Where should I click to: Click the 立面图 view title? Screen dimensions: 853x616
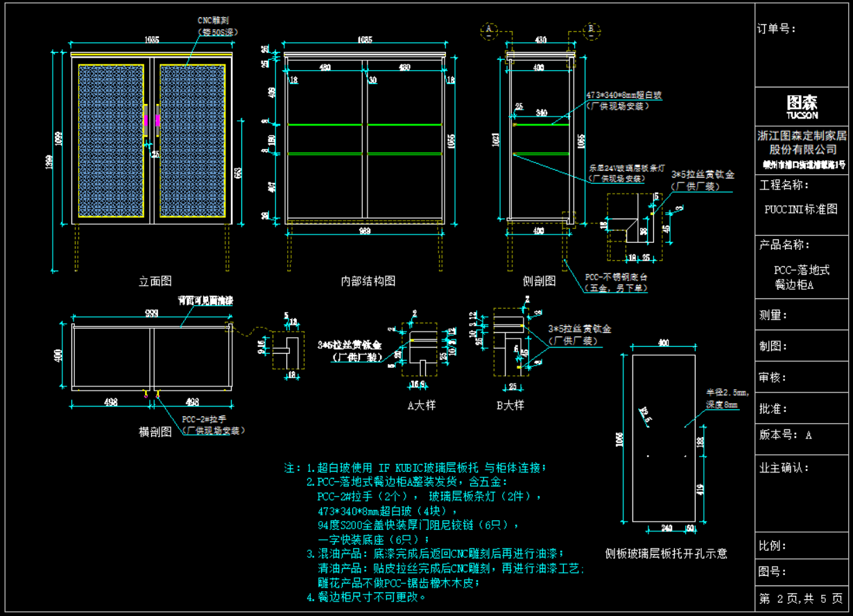pyautogui.click(x=155, y=281)
